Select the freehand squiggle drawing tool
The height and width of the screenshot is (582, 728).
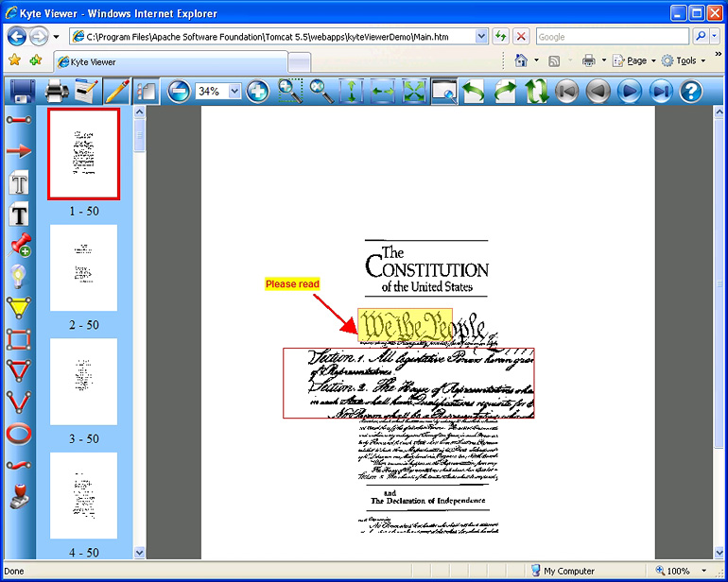point(19,465)
